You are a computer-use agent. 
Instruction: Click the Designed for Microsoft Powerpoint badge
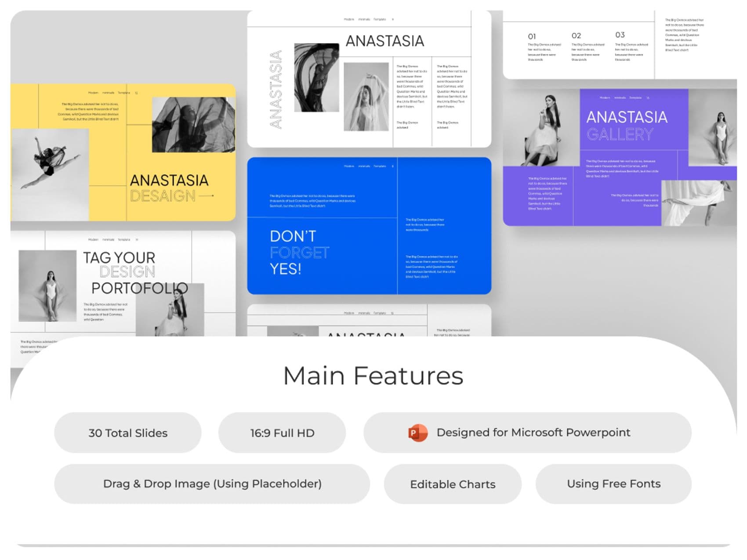tap(527, 433)
